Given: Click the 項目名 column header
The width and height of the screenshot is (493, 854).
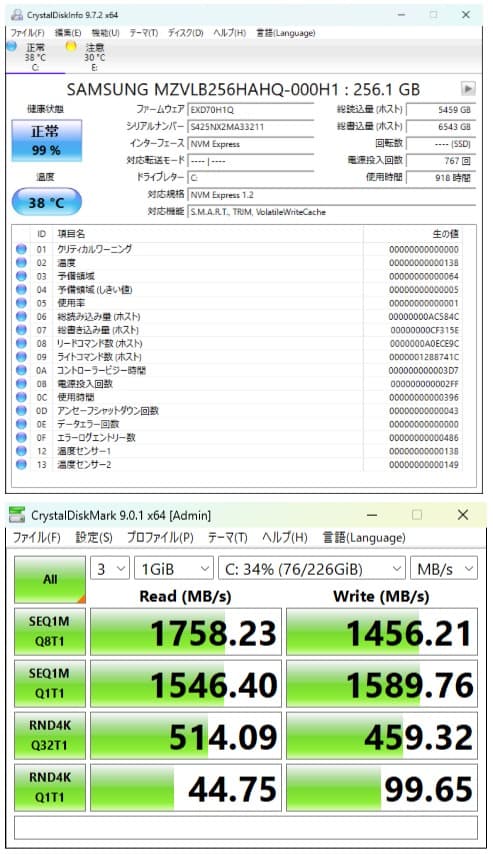Looking at the screenshot, I should [71, 234].
